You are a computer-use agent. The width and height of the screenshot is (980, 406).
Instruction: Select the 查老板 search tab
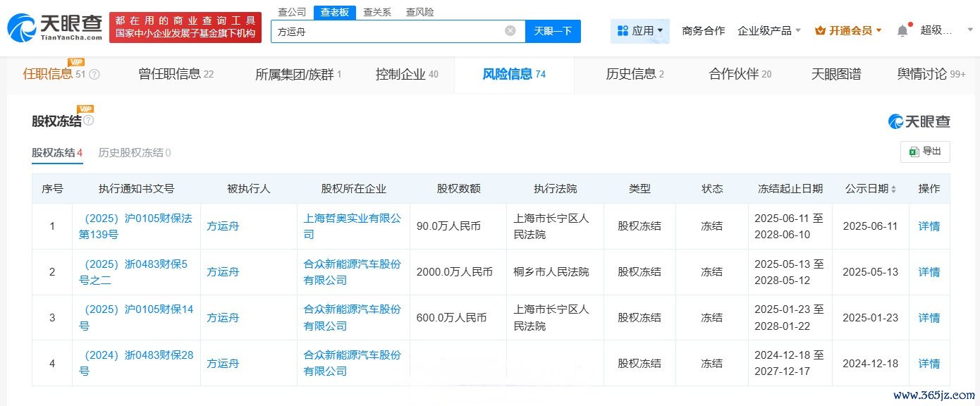(x=333, y=12)
